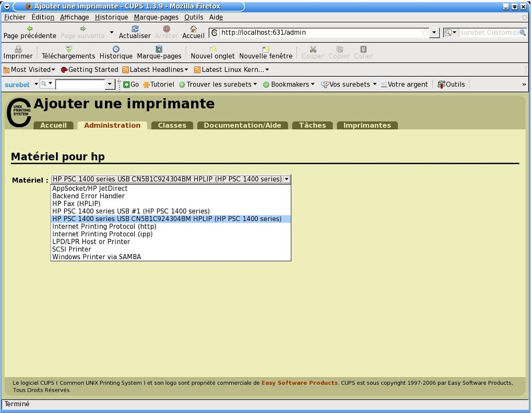The height and width of the screenshot is (413, 532).
Task: Open the Historique menu in menu bar
Action: click(111, 17)
